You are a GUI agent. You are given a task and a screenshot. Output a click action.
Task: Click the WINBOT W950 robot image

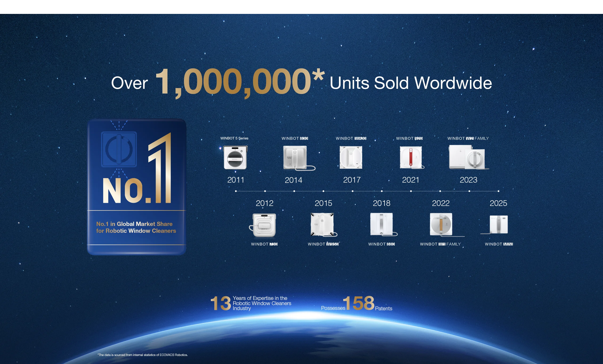[x=322, y=224]
